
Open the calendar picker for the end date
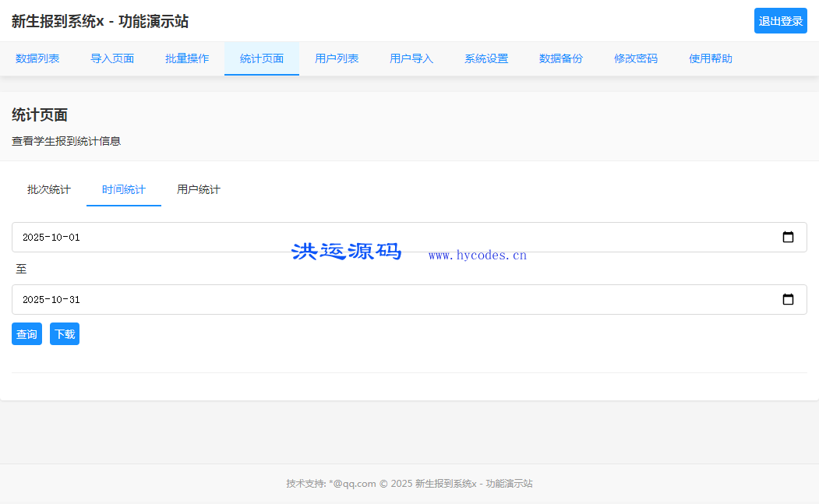point(789,299)
